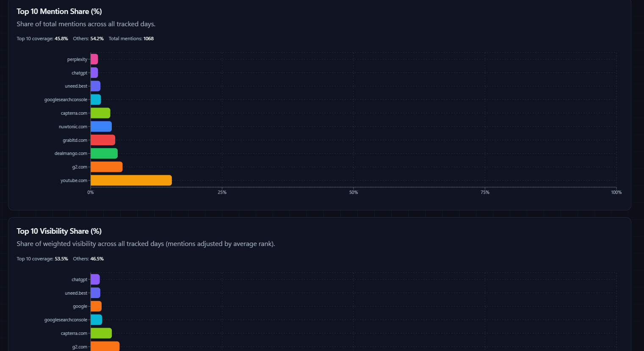The image size is (644, 351).
Task: Click the 50% x-axis tick label
Action: [x=354, y=192]
